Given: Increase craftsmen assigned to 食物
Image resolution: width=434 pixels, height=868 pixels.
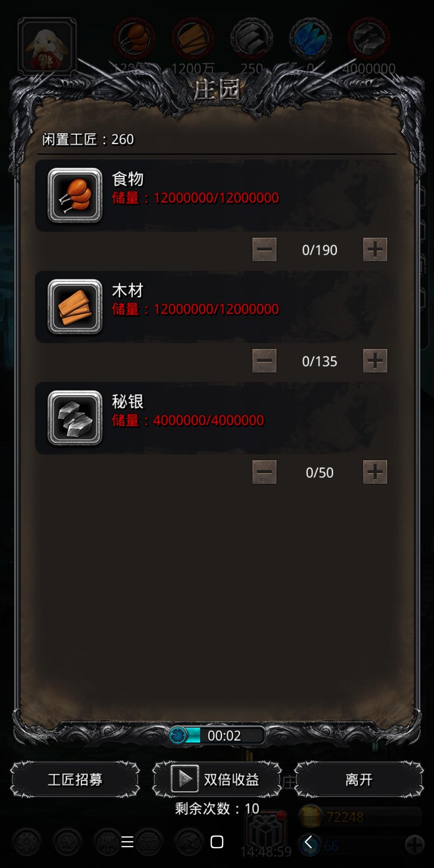Looking at the screenshot, I should pos(375,250).
